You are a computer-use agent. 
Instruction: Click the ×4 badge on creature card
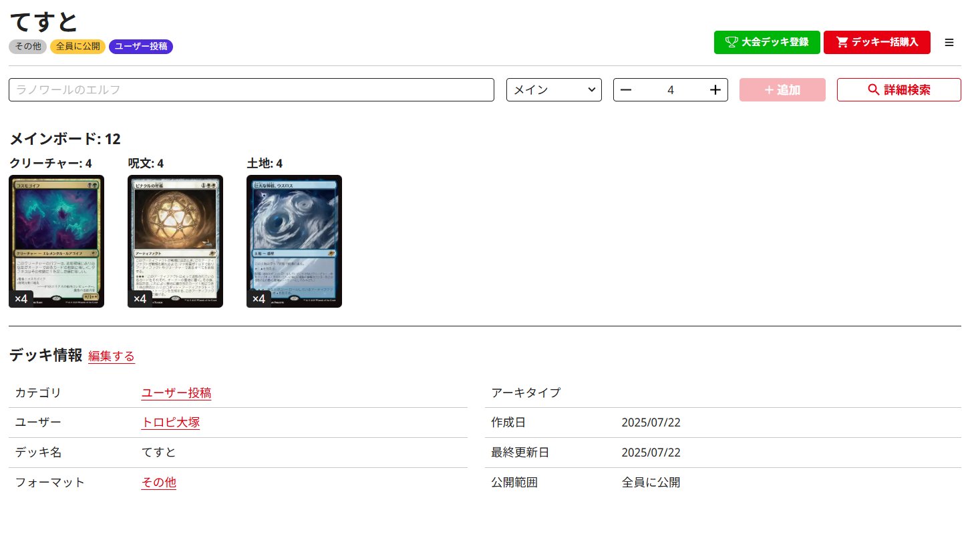21,299
